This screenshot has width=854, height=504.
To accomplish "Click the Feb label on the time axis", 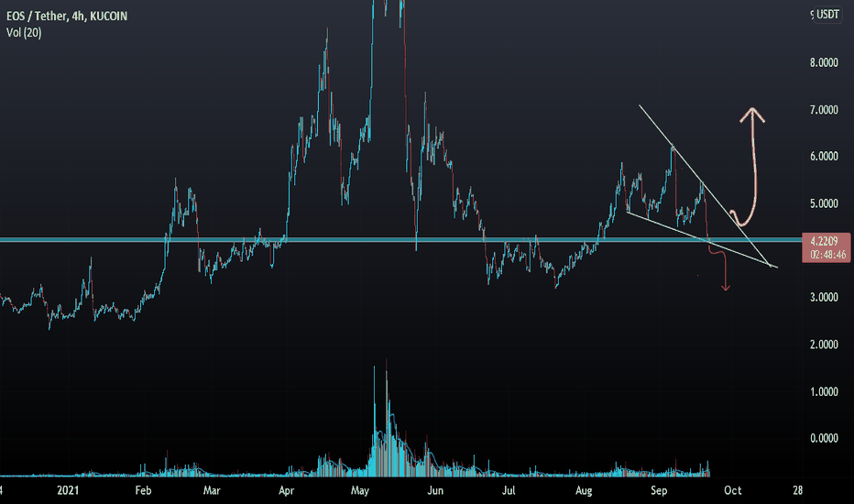I will pos(143,490).
